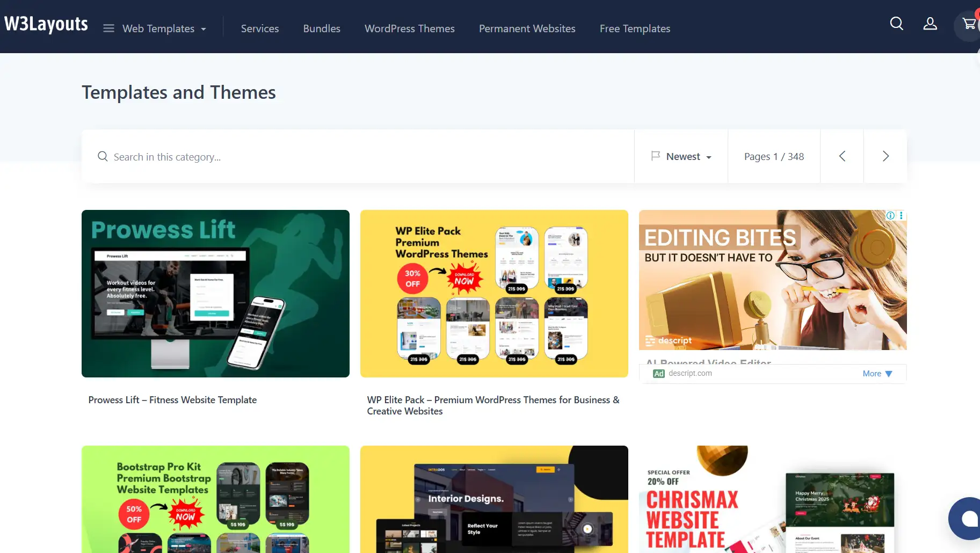Expand the ad More dropdown
Image resolution: width=980 pixels, height=553 pixels.
point(877,374)
